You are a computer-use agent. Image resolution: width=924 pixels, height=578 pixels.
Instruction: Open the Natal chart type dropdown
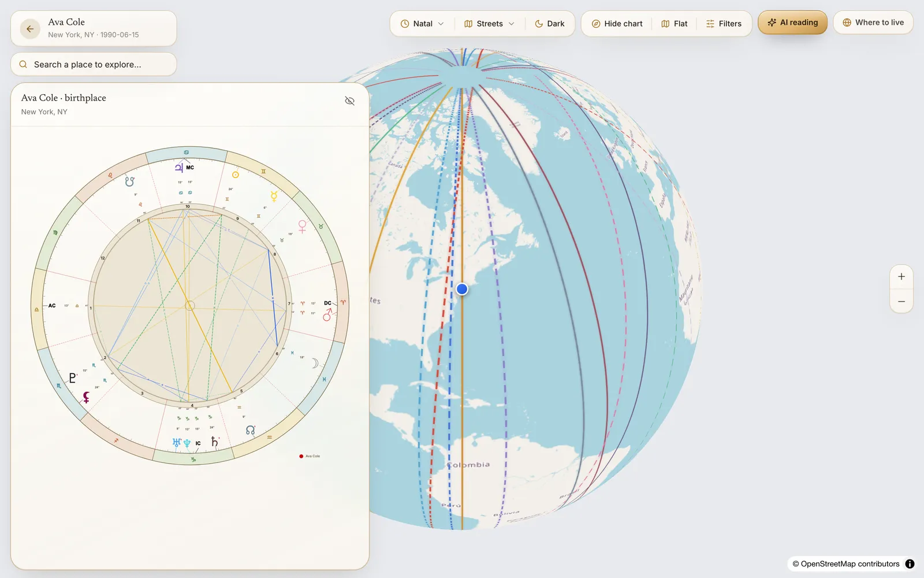(x=422, y=24)
